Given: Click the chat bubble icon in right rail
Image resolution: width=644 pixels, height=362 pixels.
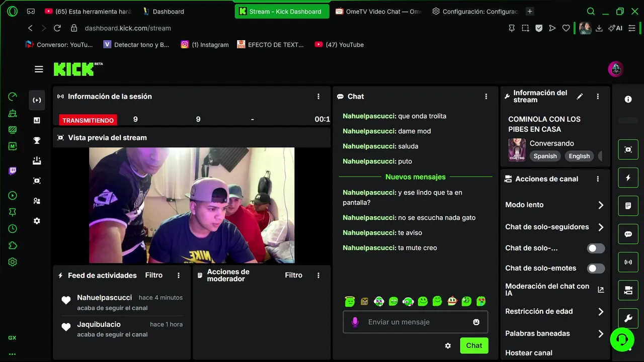Looking at the screenshot, I should point(628,234).
